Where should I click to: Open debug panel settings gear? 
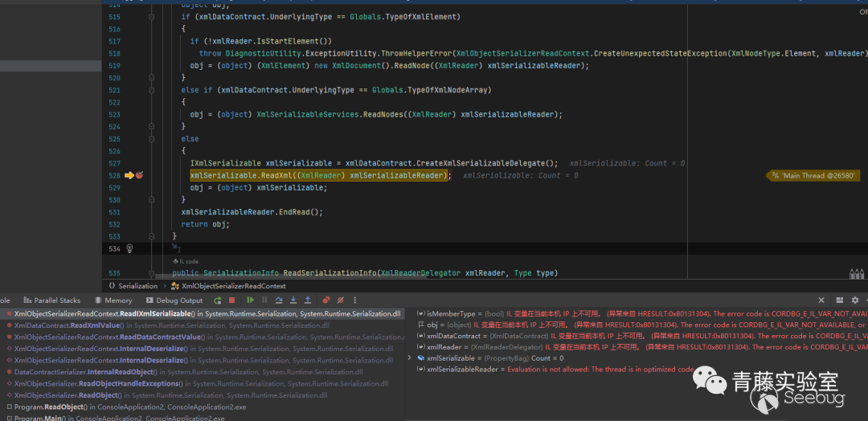pyautogui.click(x=855, y=300)
